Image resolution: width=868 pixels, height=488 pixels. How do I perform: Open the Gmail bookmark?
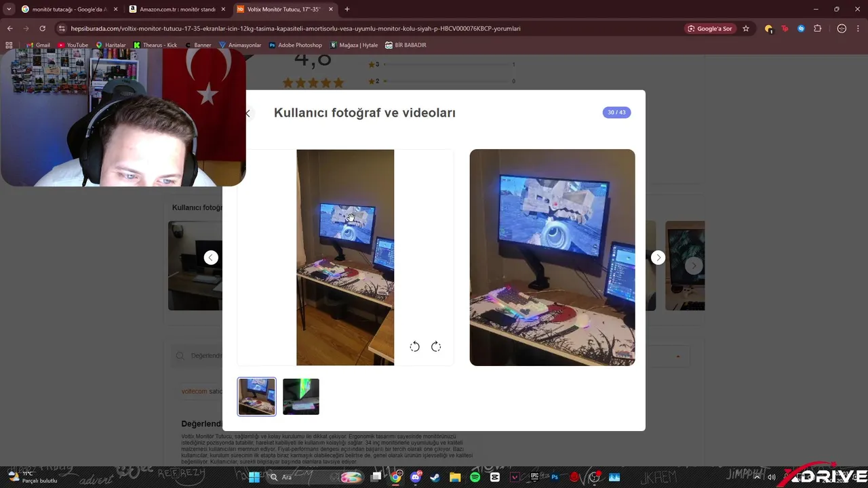(38, 45)
